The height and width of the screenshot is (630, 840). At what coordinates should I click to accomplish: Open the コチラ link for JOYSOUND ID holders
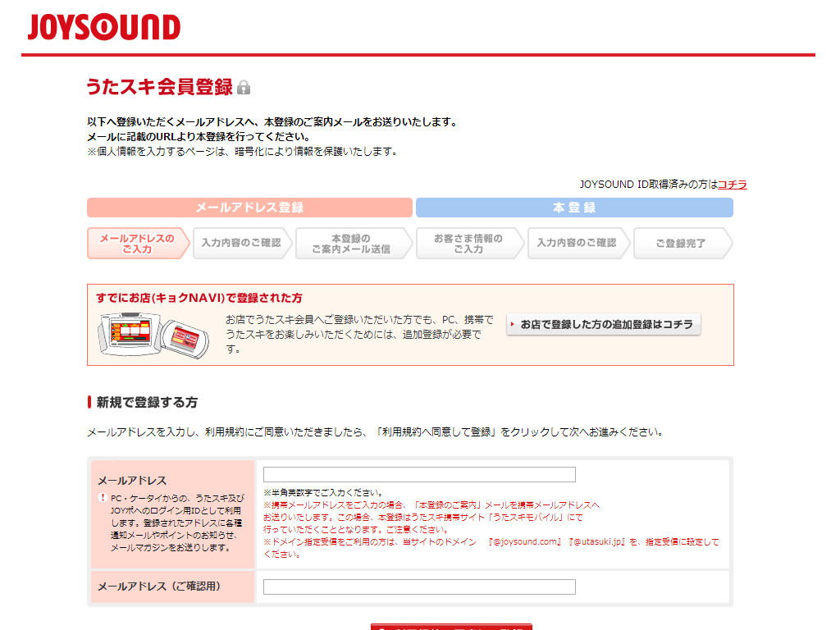click(x=733, y=185)
